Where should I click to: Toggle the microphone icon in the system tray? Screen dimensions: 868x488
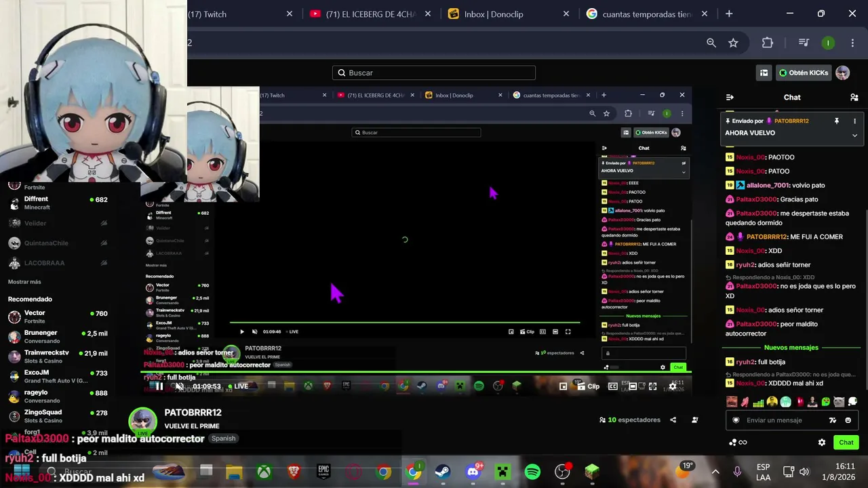click(737, 472)
